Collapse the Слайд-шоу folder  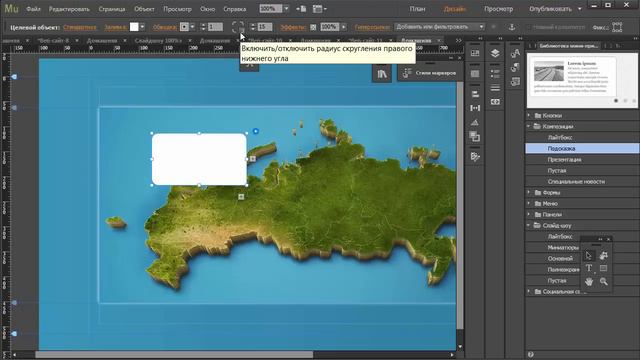tap(529, 225)
